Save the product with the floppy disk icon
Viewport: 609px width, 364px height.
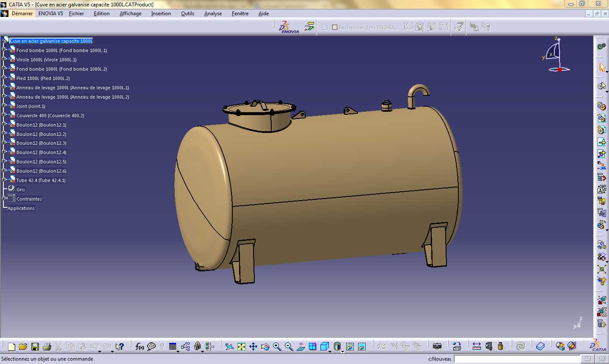[35, 347]
